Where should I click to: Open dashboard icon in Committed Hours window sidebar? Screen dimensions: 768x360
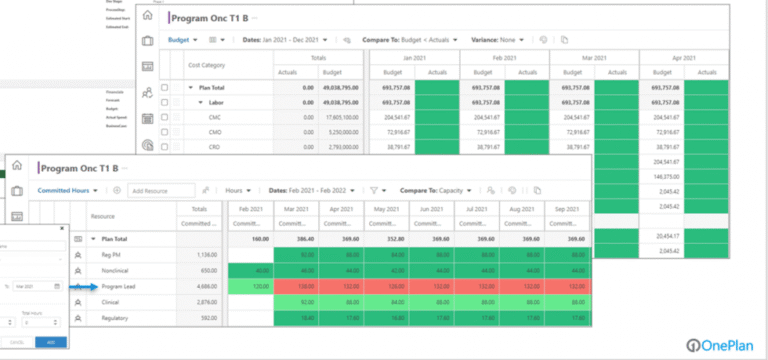pos(17,216)
